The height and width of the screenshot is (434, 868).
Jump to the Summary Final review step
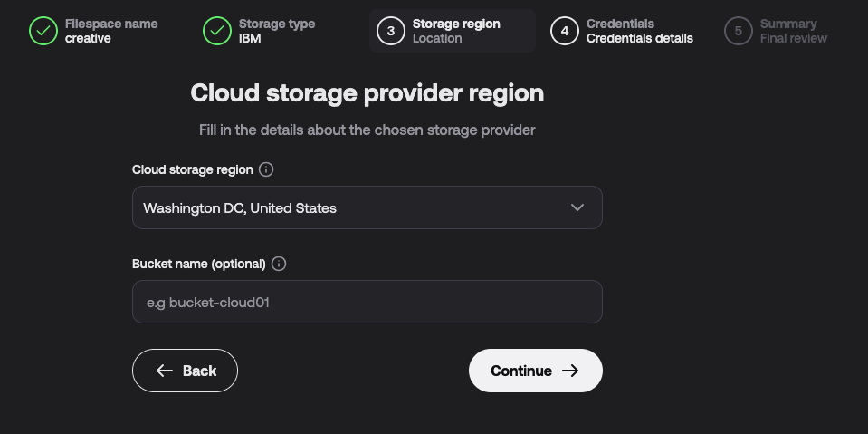pos(776,31)
